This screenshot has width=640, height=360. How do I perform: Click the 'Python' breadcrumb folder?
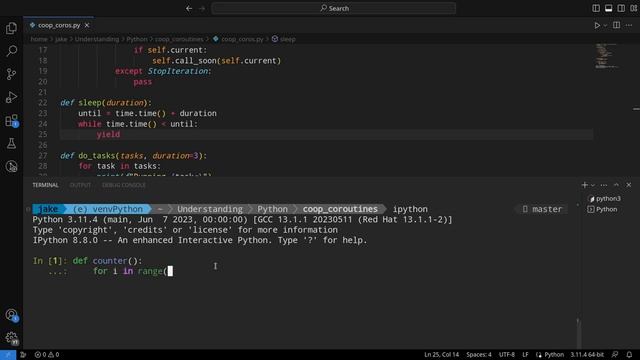click(137, 39)
